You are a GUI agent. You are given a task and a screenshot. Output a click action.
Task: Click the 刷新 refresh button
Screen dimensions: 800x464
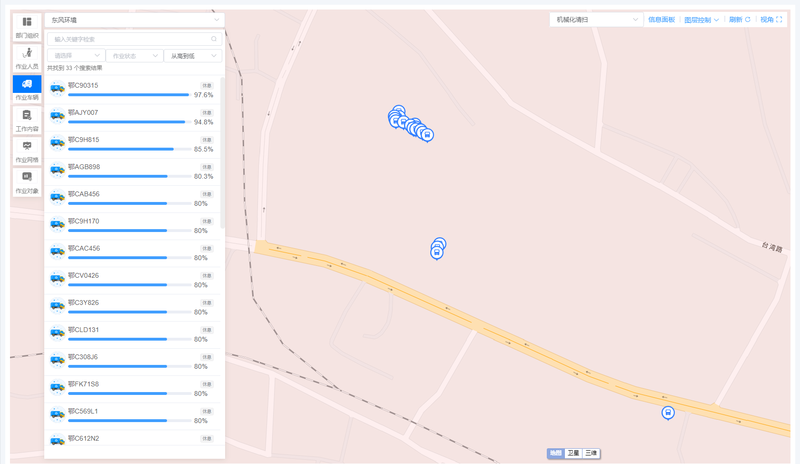coord(739,19)
